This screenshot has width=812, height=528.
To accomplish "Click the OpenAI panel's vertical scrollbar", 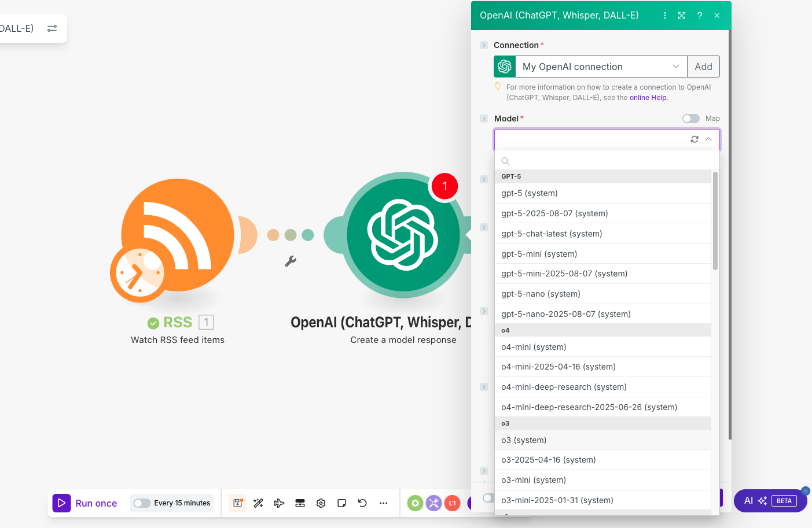I will [730, 234].
